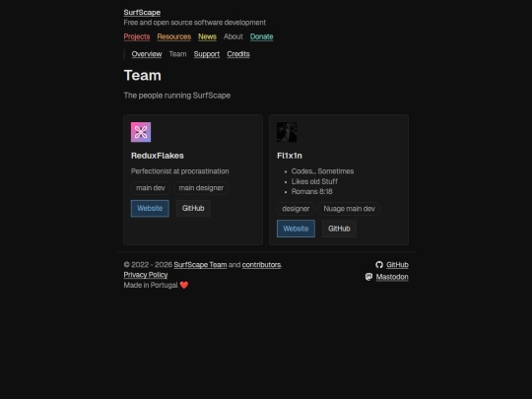Image resolution: width=532 pixels, height=399 pixels.
Task: Open ReduxFlakes' Website button
Action: click(150, 208)
